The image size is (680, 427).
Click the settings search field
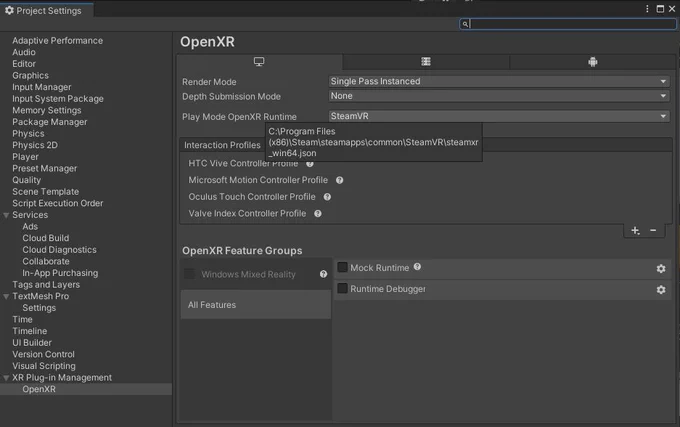pyautogui.click(x=568, y=24)
